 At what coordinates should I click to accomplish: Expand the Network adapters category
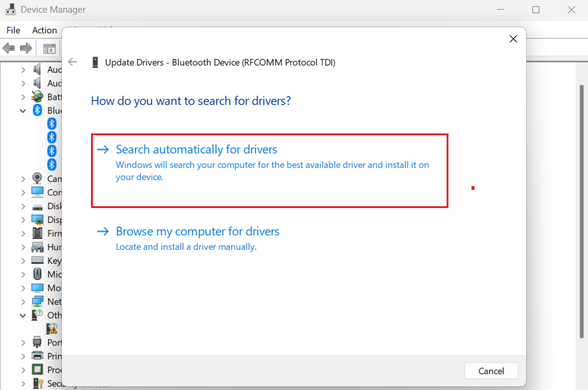pyautogui.click(x=23, y=302)
